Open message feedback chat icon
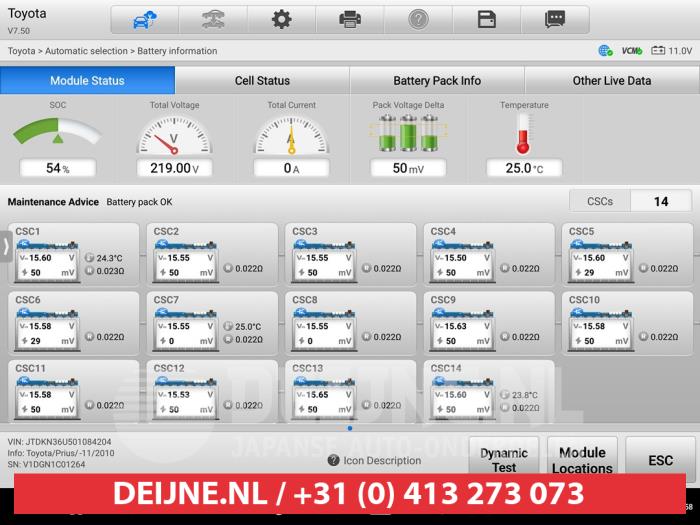This screenshot has height=525, width=700. (555, 20)
